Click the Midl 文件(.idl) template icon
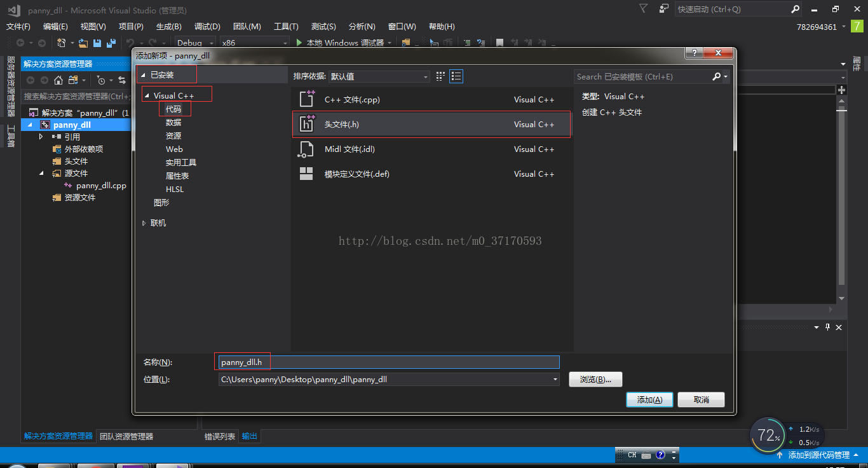The width and height of the screenshot is (868, 468). coord(307,149)
